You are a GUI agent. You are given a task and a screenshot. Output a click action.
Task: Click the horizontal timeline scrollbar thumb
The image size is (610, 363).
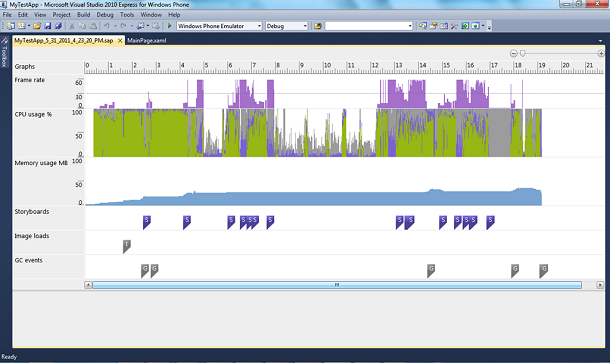(x=337, y=285)
